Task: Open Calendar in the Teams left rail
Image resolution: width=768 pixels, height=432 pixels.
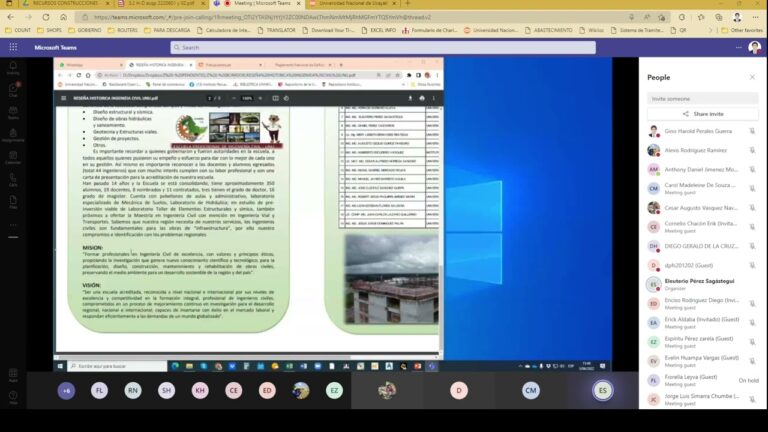Action: (x=13, y=158)
